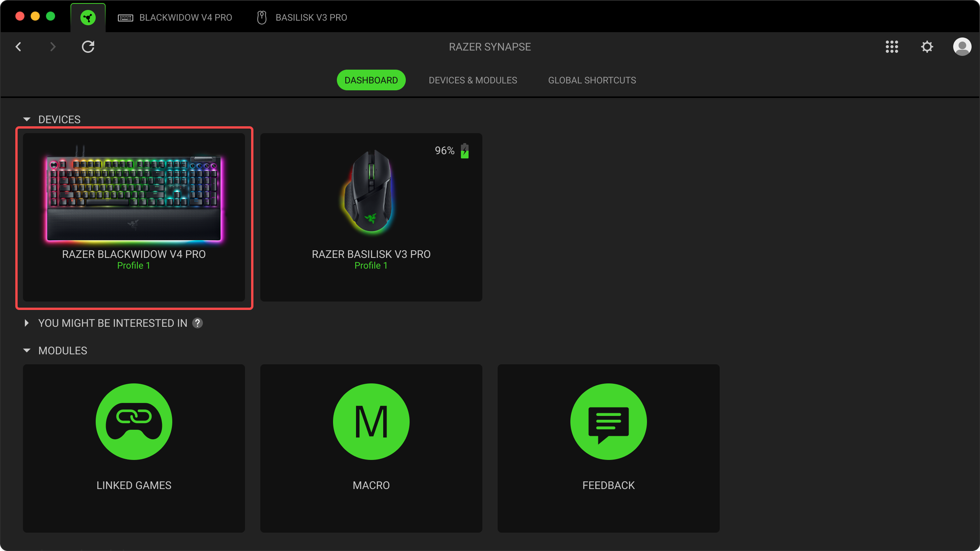The height and width of the screenshot is (551, 980).
Task: Collapse the MODULES section
Action: [26, 350]
